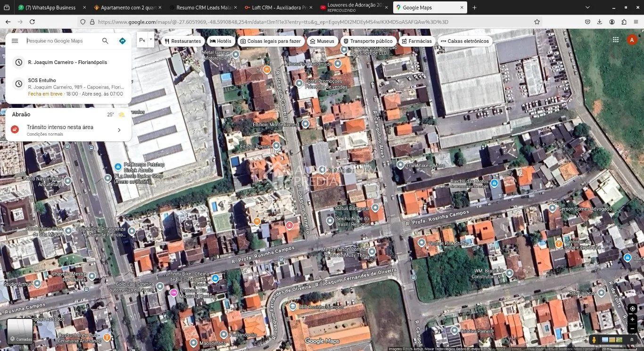This screenshot has width=644, height=351.
Task: Center map on my location
Action: click(632, 309)
